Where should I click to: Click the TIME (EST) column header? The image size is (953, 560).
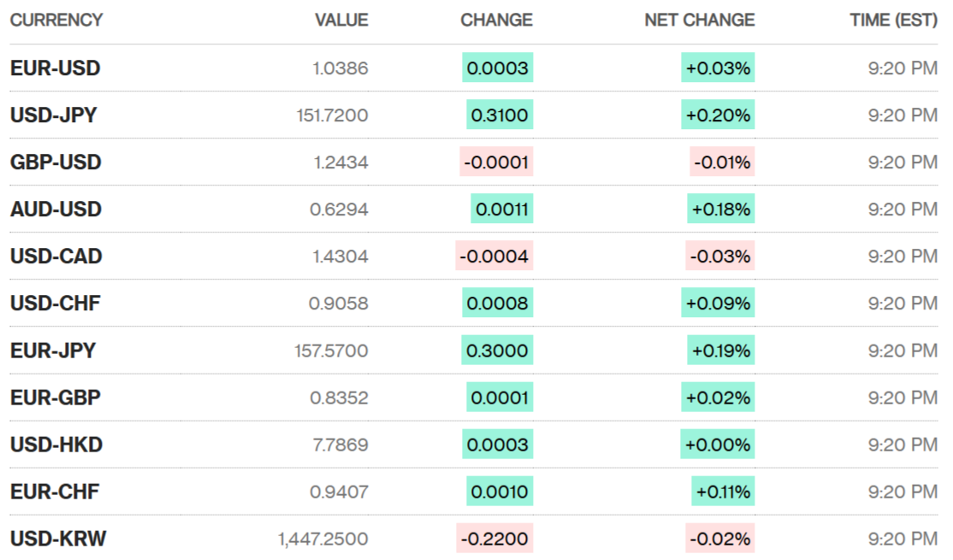click(x=893, y=20)
